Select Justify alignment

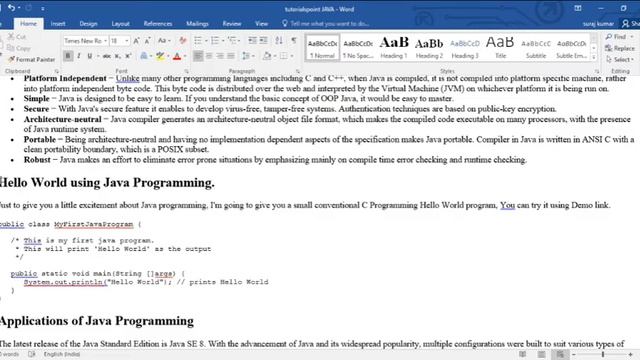pyautogui.click(x=231, y=56)
